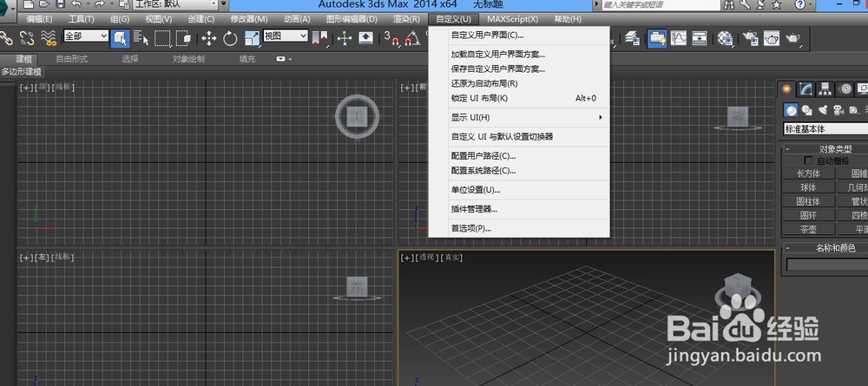Screen dimensions: 868x386
Task: Click the wrench Subscription Center icon
Action: pyautogui.click(x=745, y=4)
